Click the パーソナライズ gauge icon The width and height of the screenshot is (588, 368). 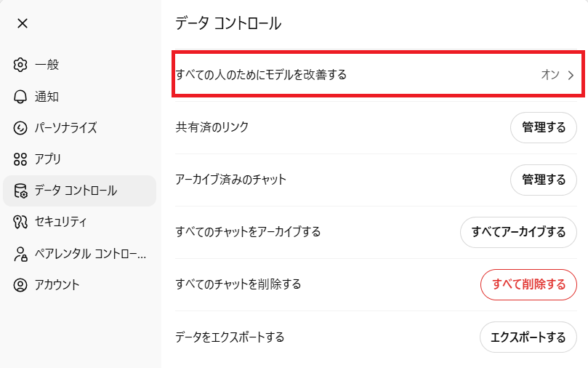pyautogui.click(x=20, y=128)
